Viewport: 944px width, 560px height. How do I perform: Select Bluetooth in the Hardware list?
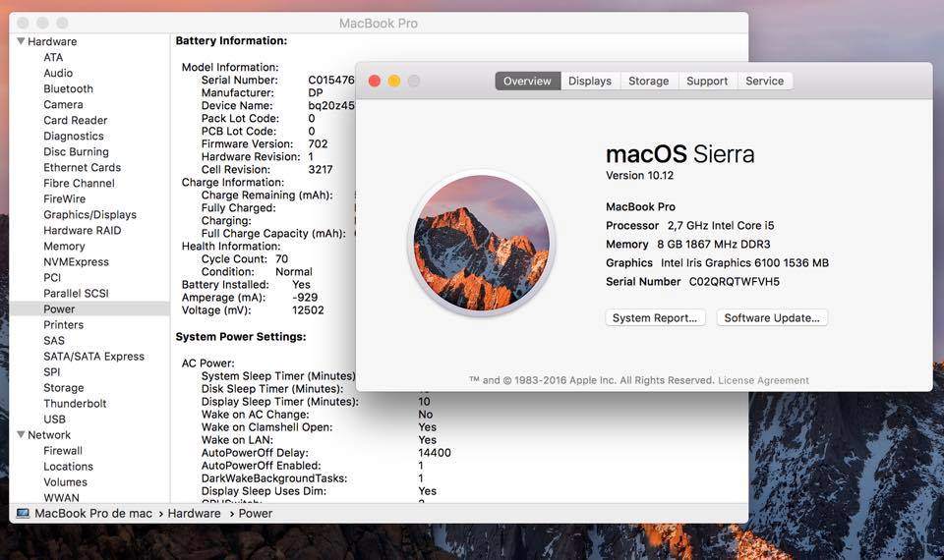[x=68, y=88]
